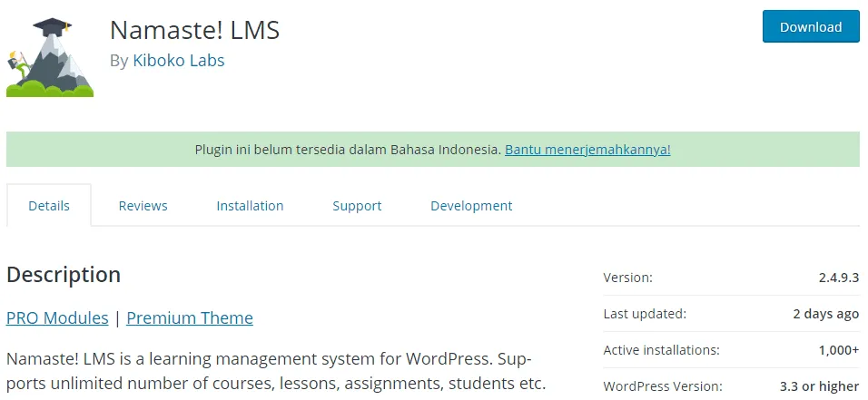Click the Namaste! LMS plugin title
Viewport: 868px width, 400px height.
coord(194,30)
